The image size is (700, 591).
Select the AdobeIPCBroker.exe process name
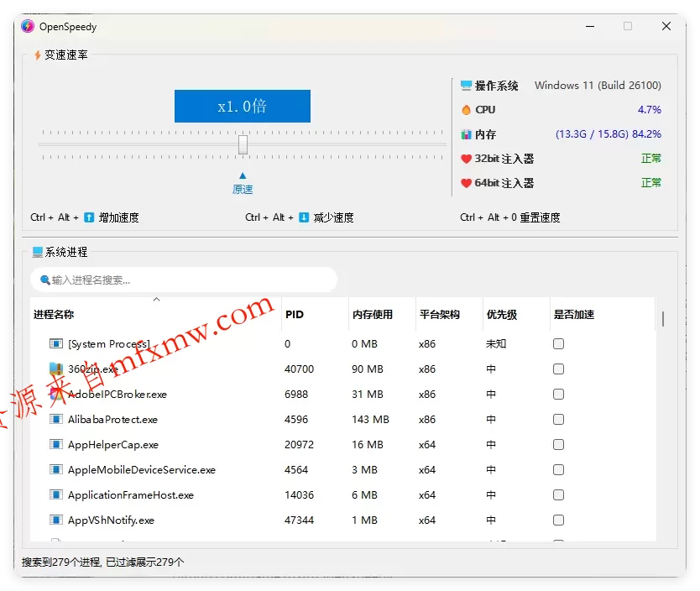click(118, 395)
